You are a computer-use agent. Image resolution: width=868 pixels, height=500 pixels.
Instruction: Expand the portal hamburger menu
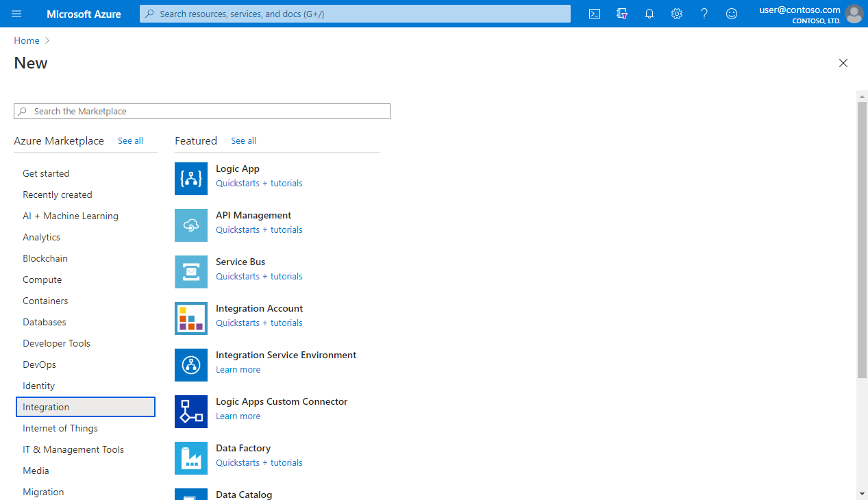[x=16, y=14]
